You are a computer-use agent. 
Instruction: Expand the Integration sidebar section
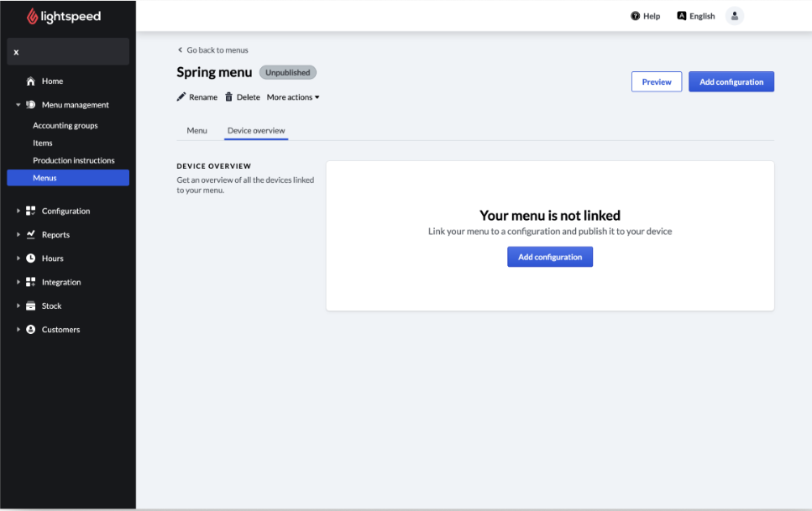click(18, 283)
